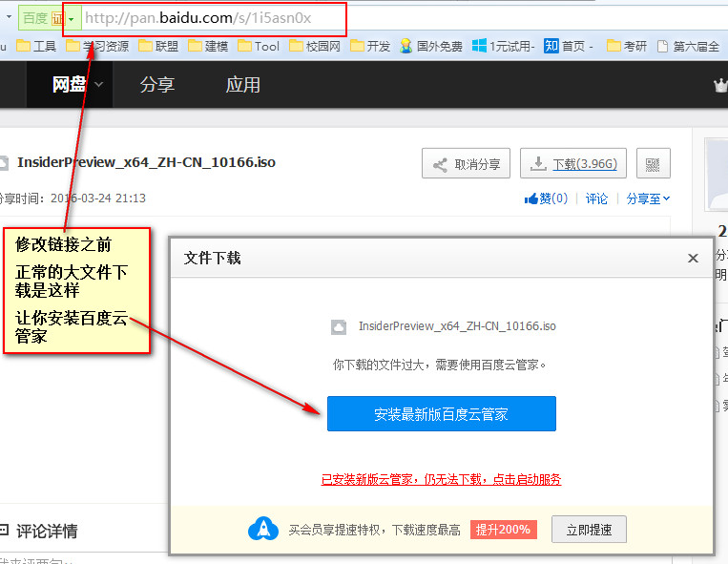Click 安装最新版百度云管家 button
Viewport: 728px width, 564px height.
[442, 413]
